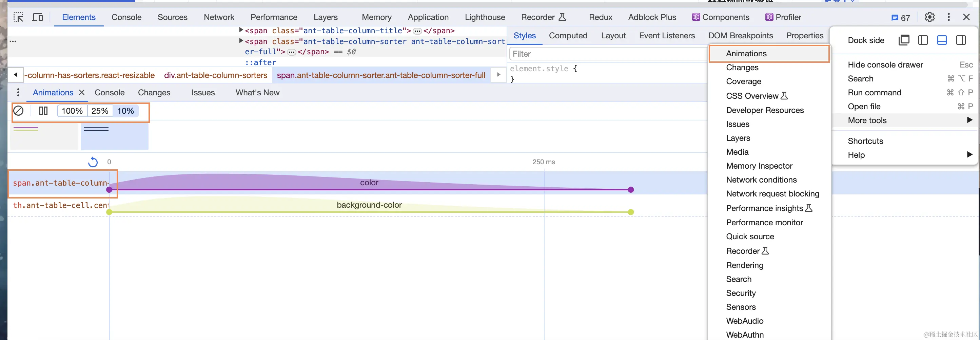Open the React Profiler tab

coord(783,17)
